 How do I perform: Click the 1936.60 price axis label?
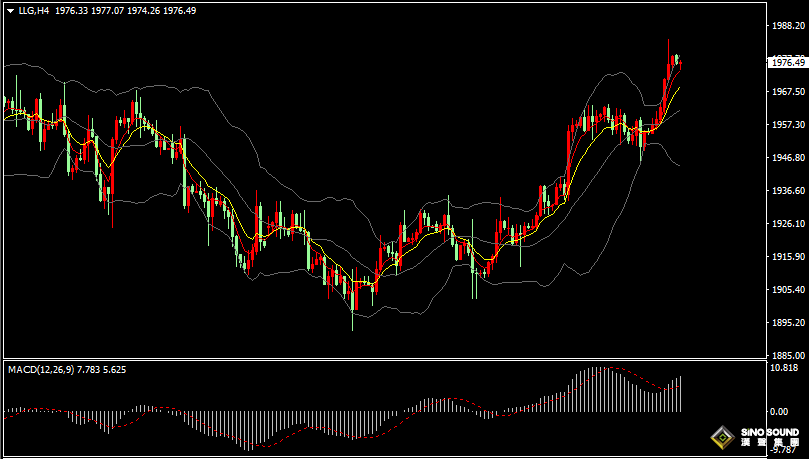point(788,190)
